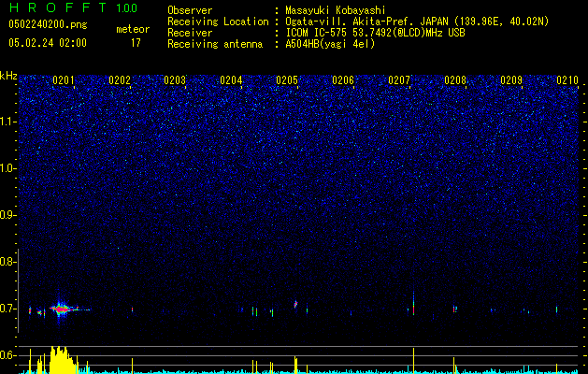Click the date stamp 05.02.24 02:00
Viewport: 588px width, 374px height.
(48, 42)
